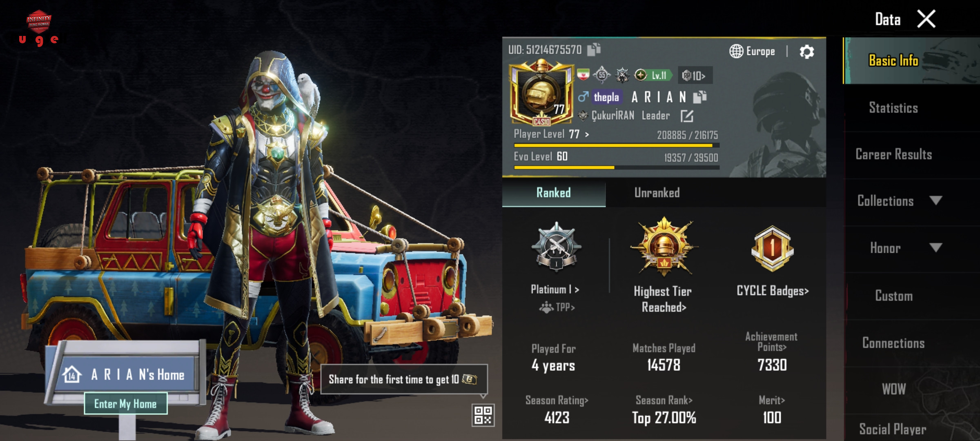The width and height of the screenshot is (980, 441).
Task: Edit clan title via pencil icon
Action: (687, 116)
